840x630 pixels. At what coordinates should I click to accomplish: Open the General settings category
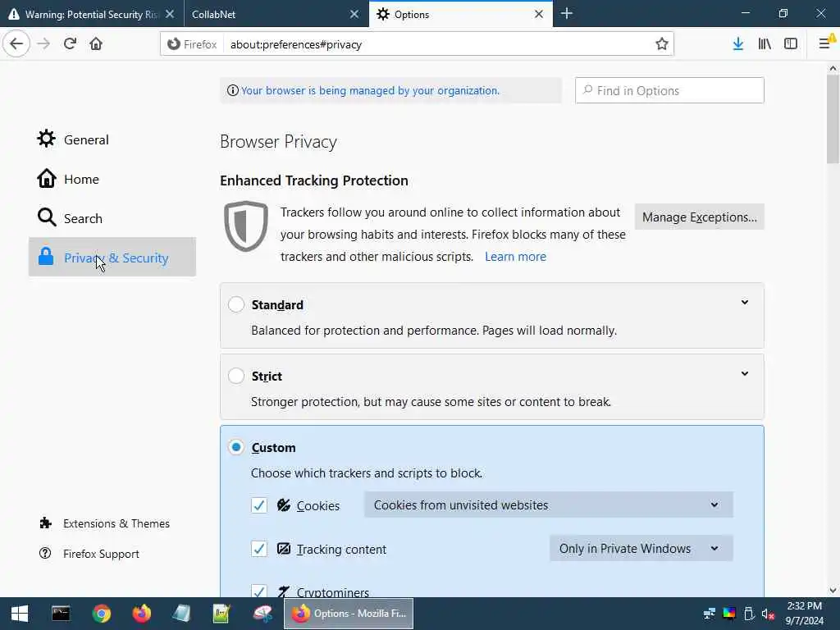click(112, 139)
